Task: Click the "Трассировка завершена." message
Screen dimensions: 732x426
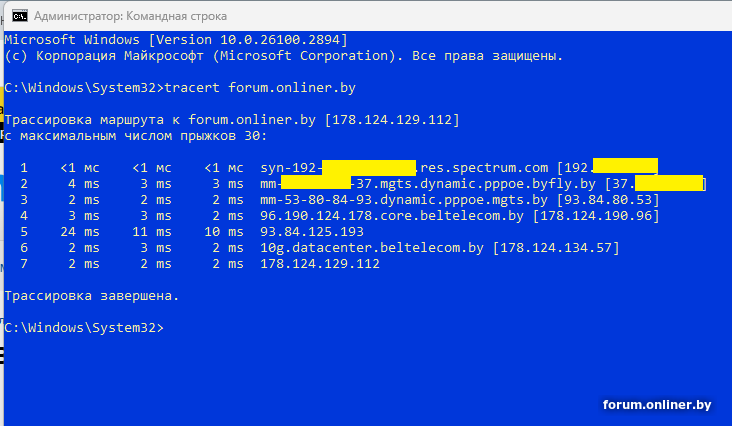Action: [92, 295]
